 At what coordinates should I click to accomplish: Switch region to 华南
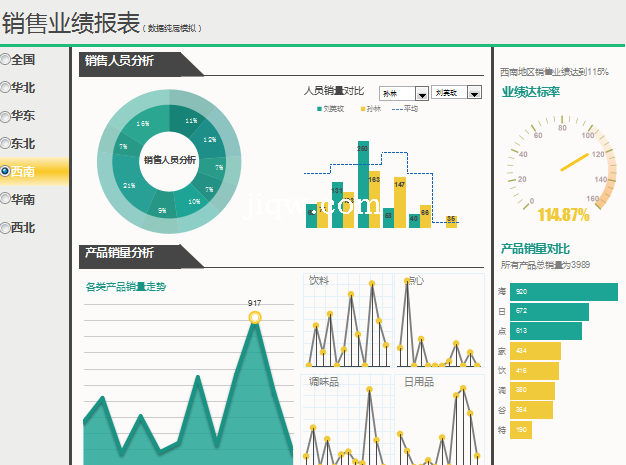[x=6, y=200]
